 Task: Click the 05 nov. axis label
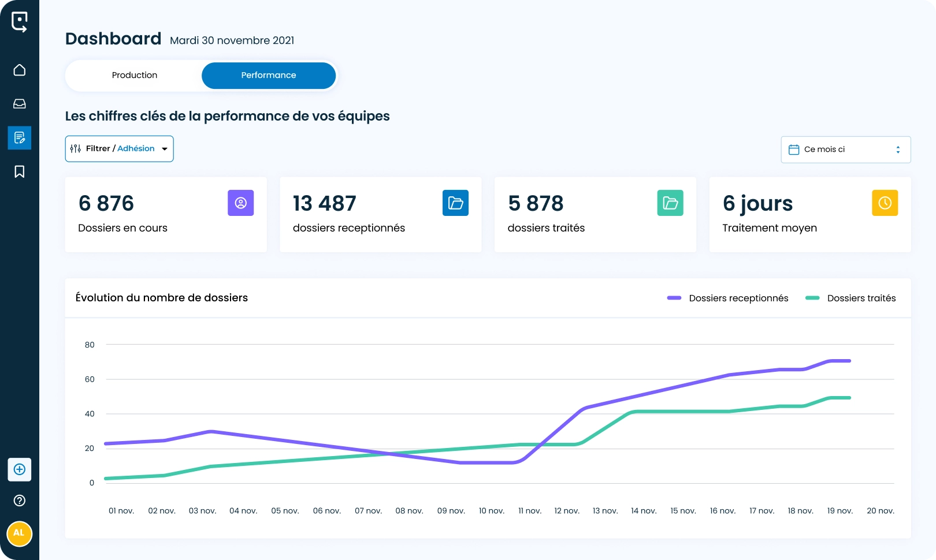[285, 511]
